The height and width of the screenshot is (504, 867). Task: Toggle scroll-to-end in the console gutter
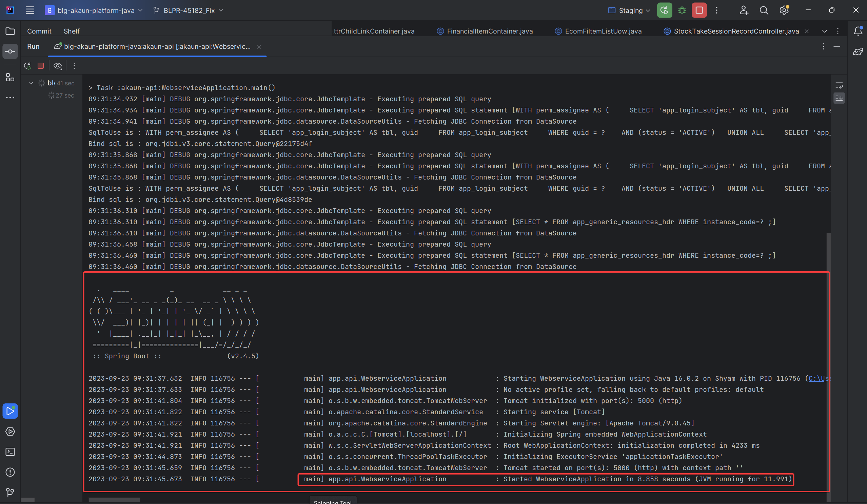839,98
